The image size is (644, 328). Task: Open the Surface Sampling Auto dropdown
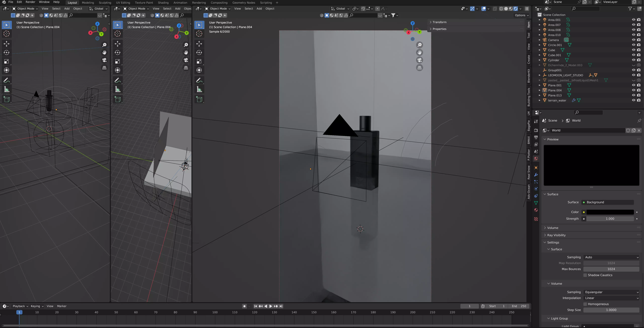(x=611, y=257)
